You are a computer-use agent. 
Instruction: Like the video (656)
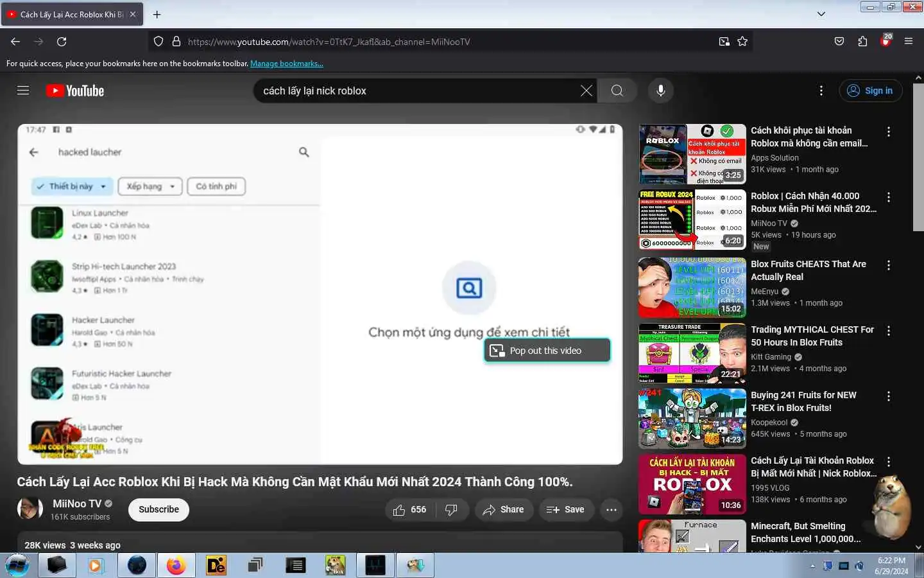pyautogui.click(x=409, y=509)
